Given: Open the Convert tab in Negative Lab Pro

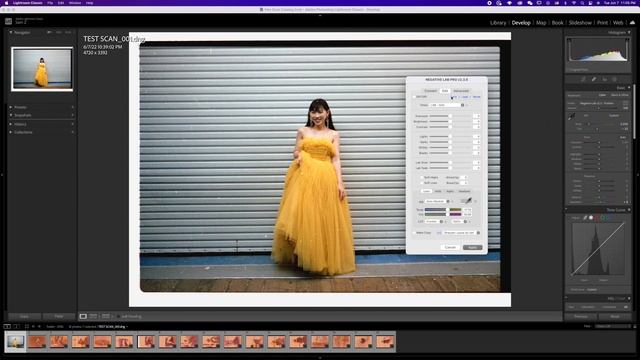Looking at the screenshot, I should point(431,91).
